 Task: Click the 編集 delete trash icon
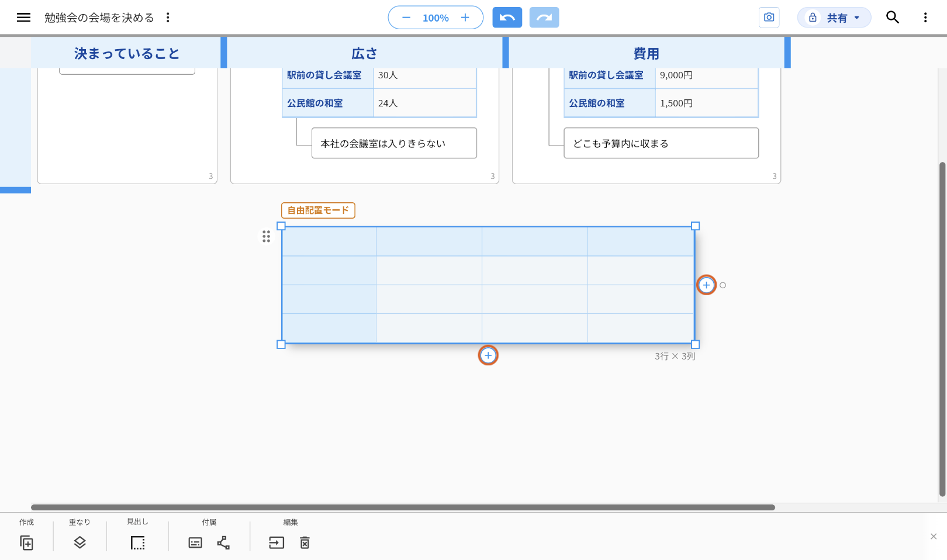(x=305, y=543)
